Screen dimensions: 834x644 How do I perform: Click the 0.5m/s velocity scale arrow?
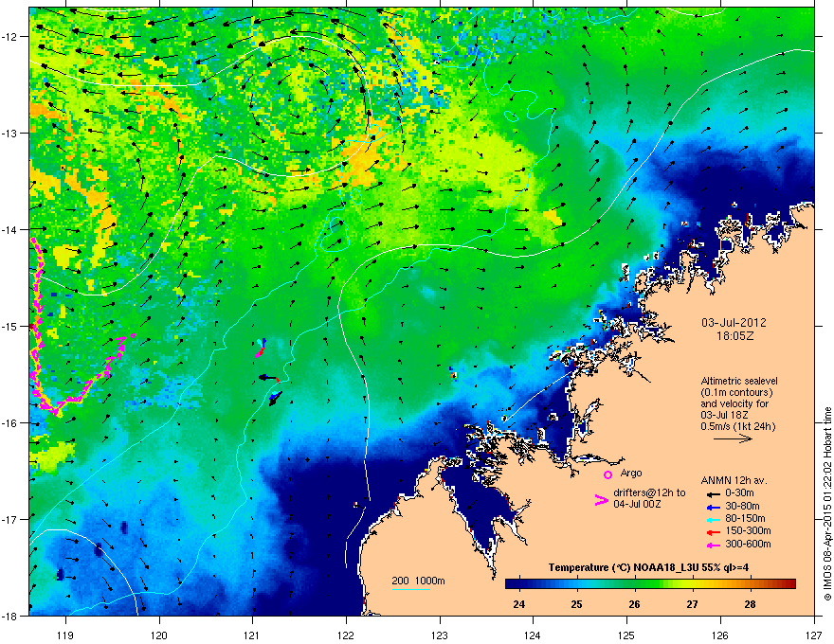(x=733, y=438)
